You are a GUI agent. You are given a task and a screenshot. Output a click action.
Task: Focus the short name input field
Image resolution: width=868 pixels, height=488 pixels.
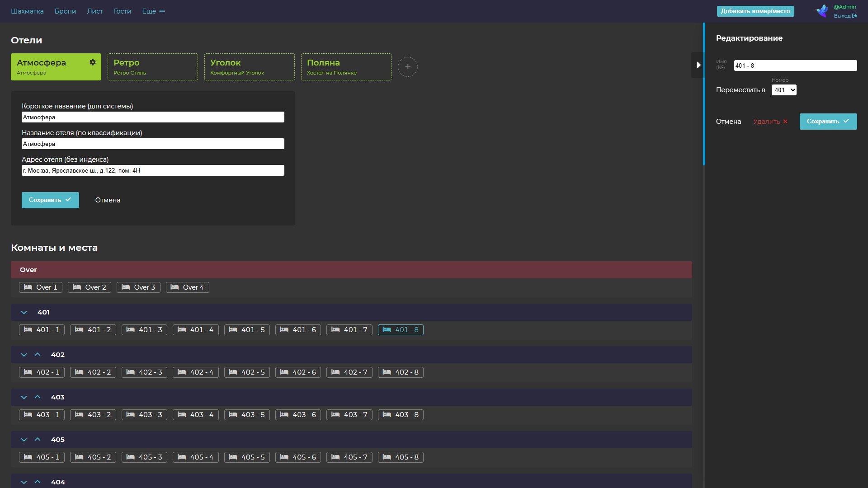pyautogui.click(x=153, y=117)
